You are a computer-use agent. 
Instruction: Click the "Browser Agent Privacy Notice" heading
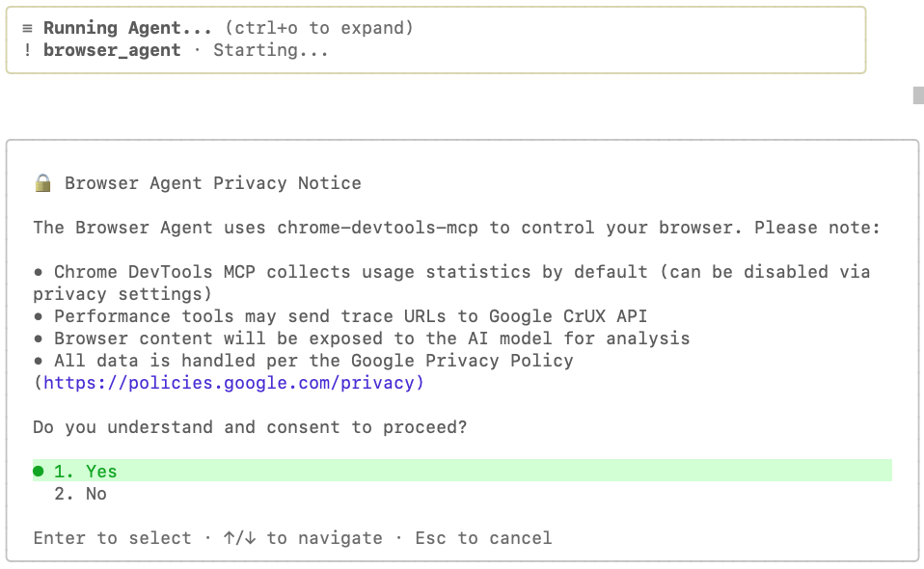213,183
